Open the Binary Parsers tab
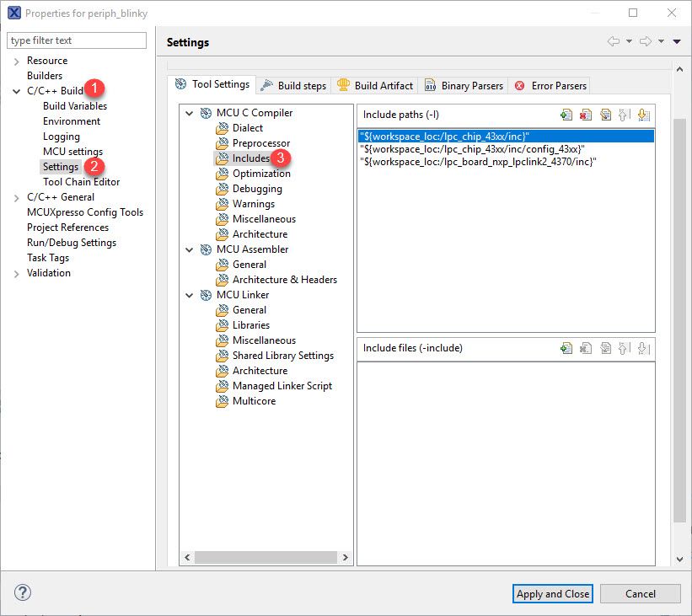This screenshot has height=616, width=692. coord(464,86)
